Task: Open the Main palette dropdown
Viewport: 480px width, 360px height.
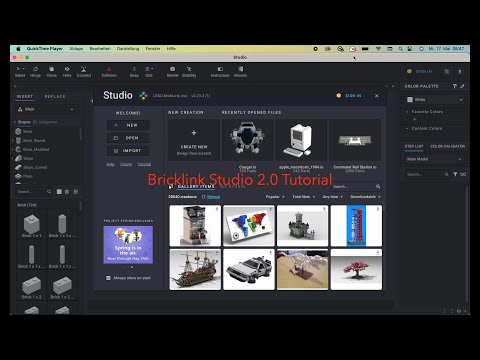Action: [46, 109]
